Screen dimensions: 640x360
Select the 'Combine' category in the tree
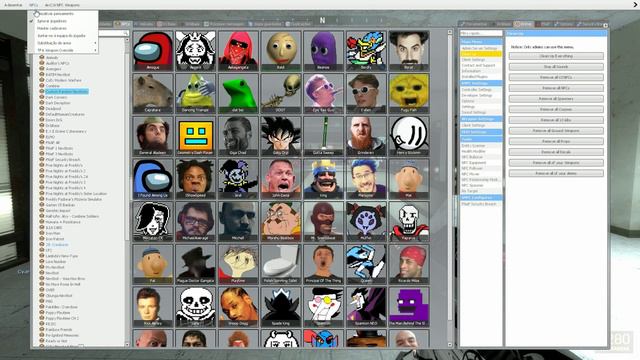pyautogui.click(x=53, y=86)
